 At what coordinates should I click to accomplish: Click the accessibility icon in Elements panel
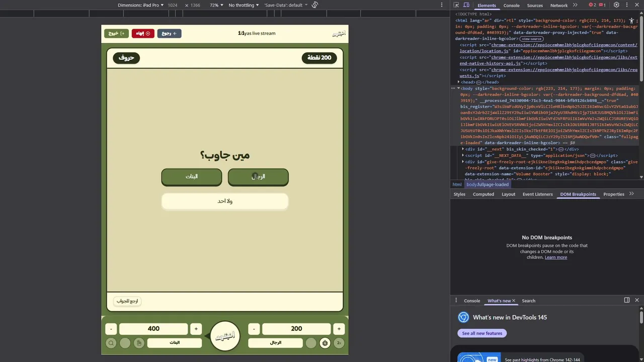631,21
